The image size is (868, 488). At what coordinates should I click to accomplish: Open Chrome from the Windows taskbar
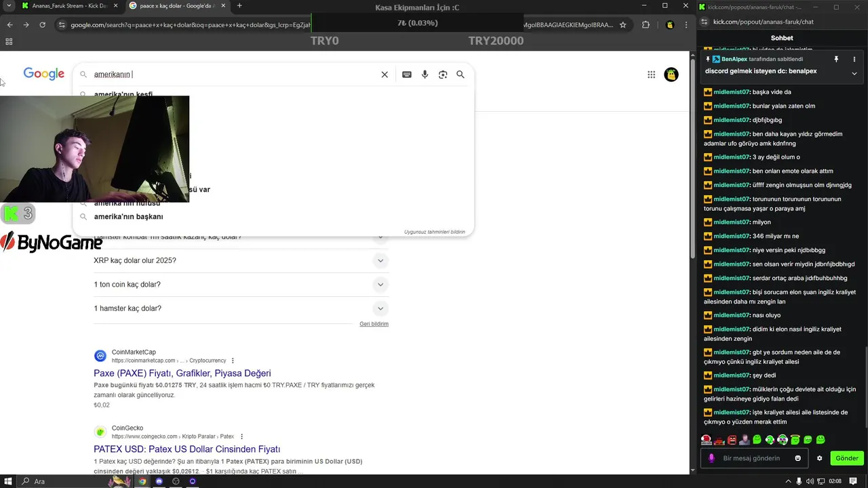click(x=142, y=481)
